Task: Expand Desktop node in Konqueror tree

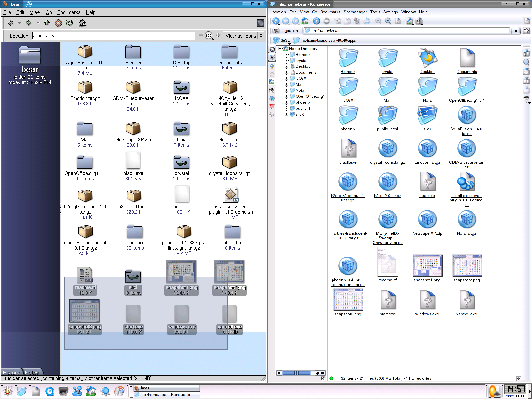Action: (x=286, y=66)
